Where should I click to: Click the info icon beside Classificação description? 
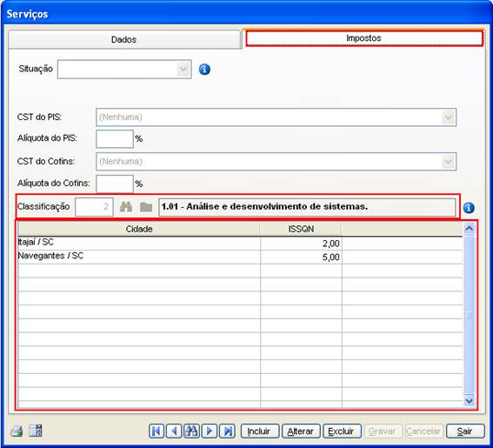click(469, 208)
